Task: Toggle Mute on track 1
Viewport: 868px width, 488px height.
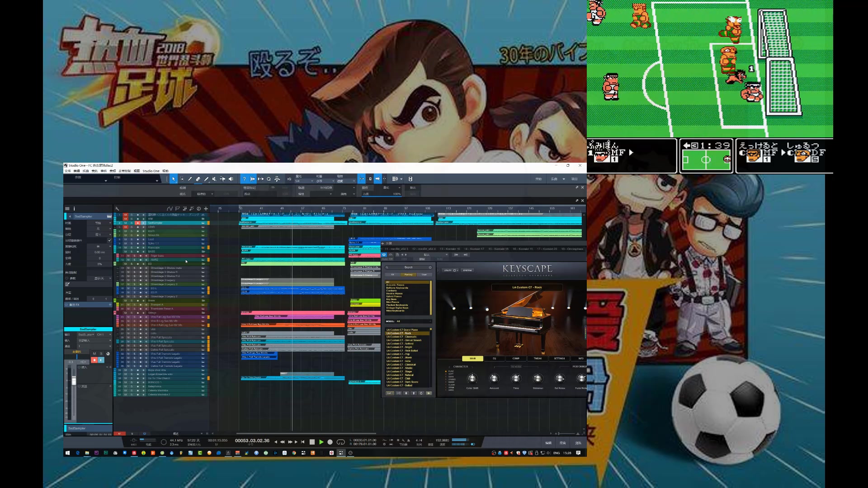Action: [x=126, y=215]
